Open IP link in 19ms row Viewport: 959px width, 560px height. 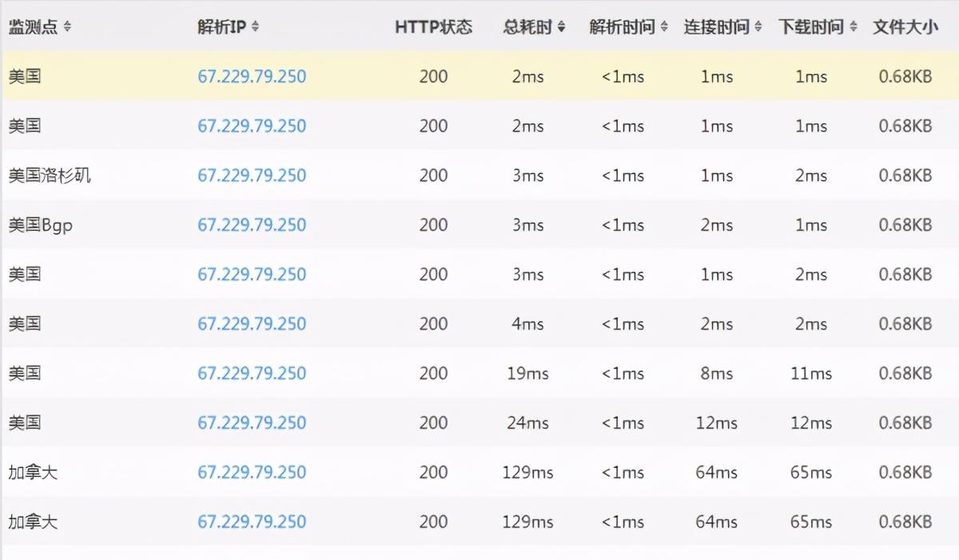coord(252,374)
